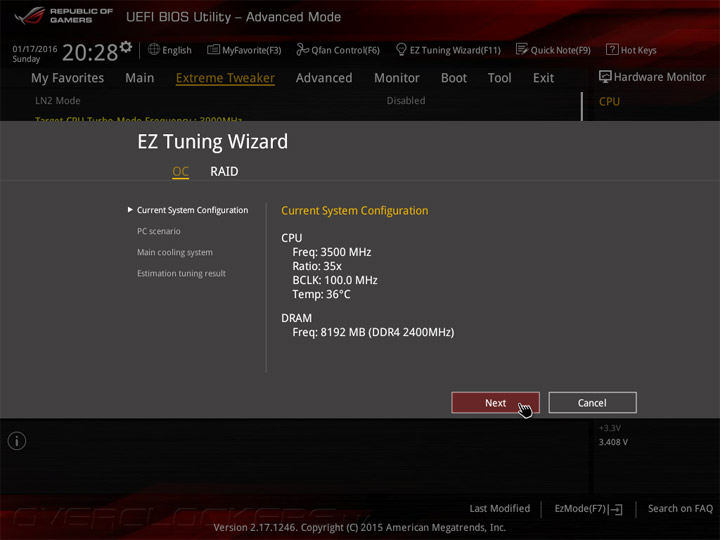Click the Next button
The height and width of the screenshot is (540, 720).
coord(495,403)
